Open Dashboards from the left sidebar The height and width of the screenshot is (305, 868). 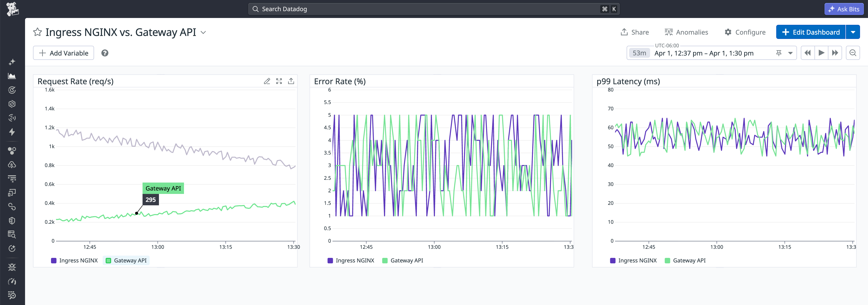[12, 76]
